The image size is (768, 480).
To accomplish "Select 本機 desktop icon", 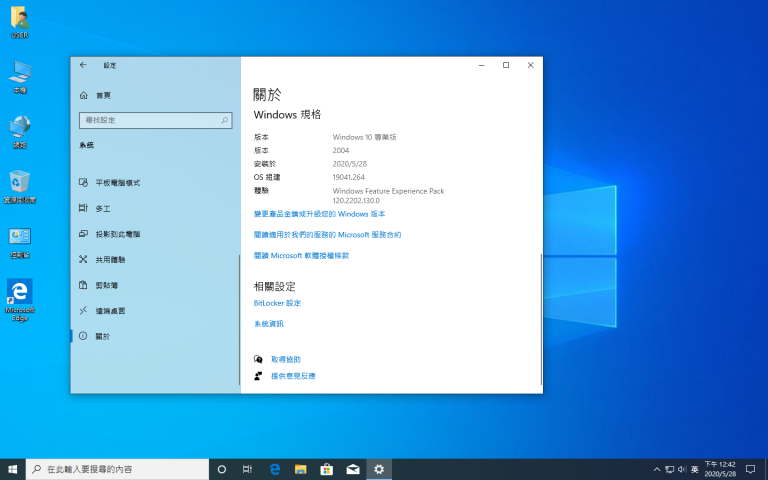I will (20, 77).
